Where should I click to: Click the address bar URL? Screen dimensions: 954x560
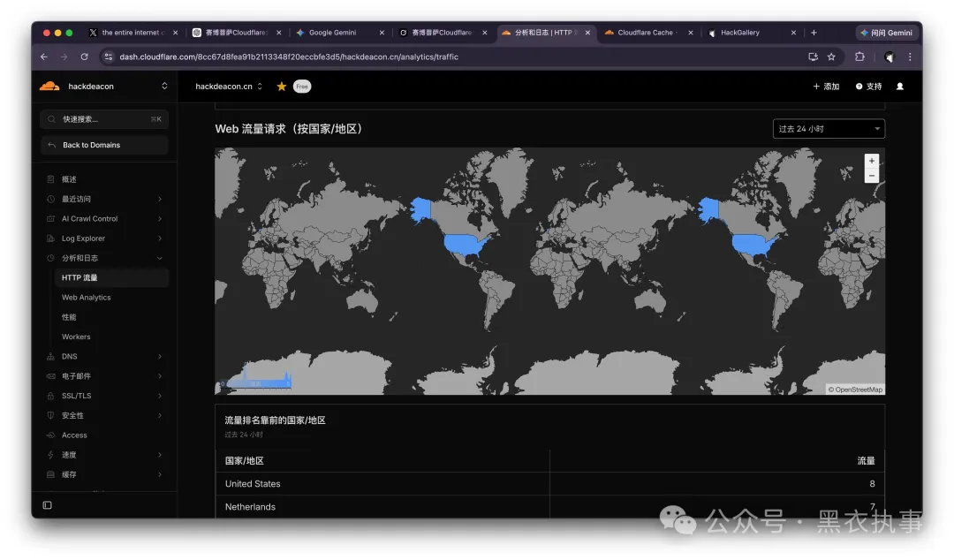289,57
